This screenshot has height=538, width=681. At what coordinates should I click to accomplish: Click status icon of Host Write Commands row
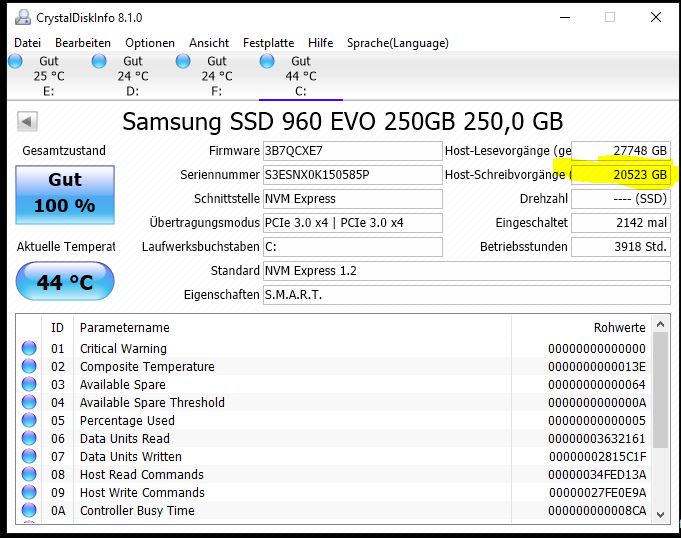pyautogui.click(x=29, y=492)
